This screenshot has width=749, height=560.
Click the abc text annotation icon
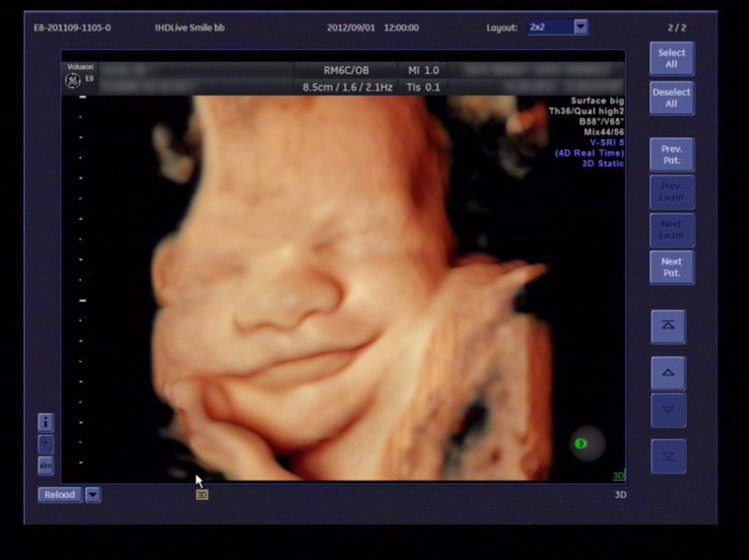point(45,465)
